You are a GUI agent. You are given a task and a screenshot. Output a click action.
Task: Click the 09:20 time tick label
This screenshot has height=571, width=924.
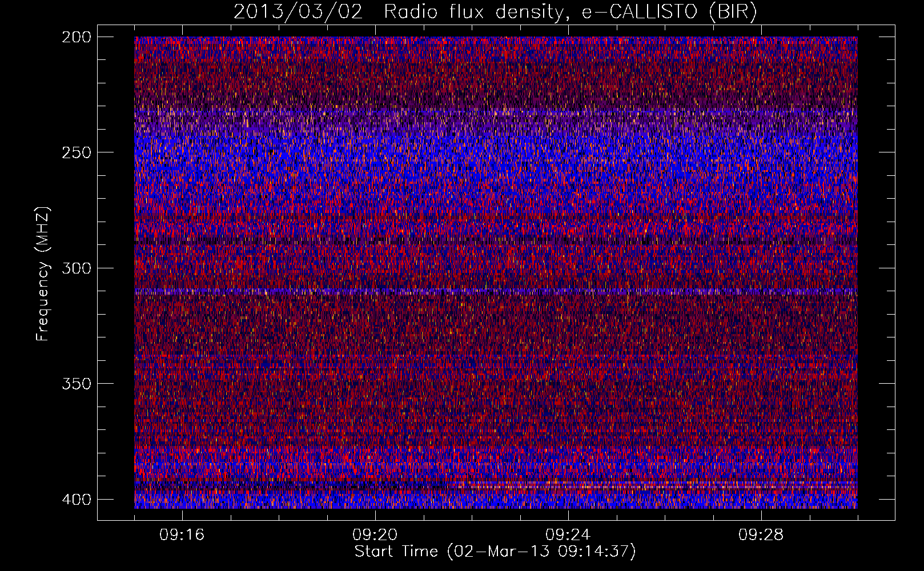[375, 535]
